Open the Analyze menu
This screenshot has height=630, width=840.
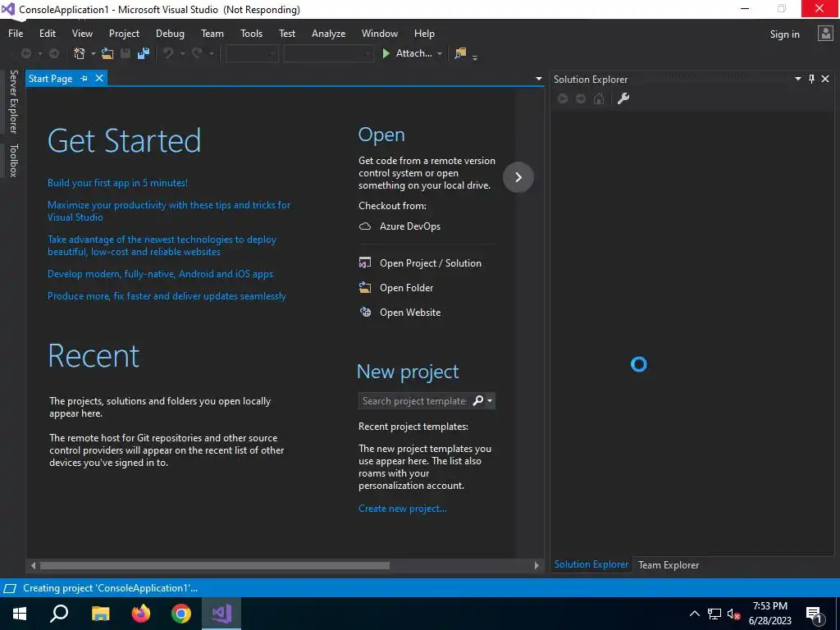pyautogui.click(x=328, y=33)
